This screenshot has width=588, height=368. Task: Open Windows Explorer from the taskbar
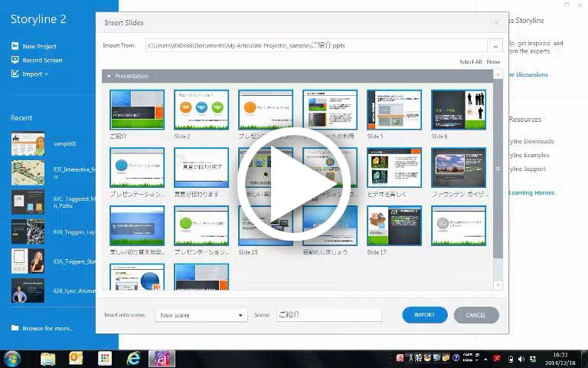tap(47, 359)
